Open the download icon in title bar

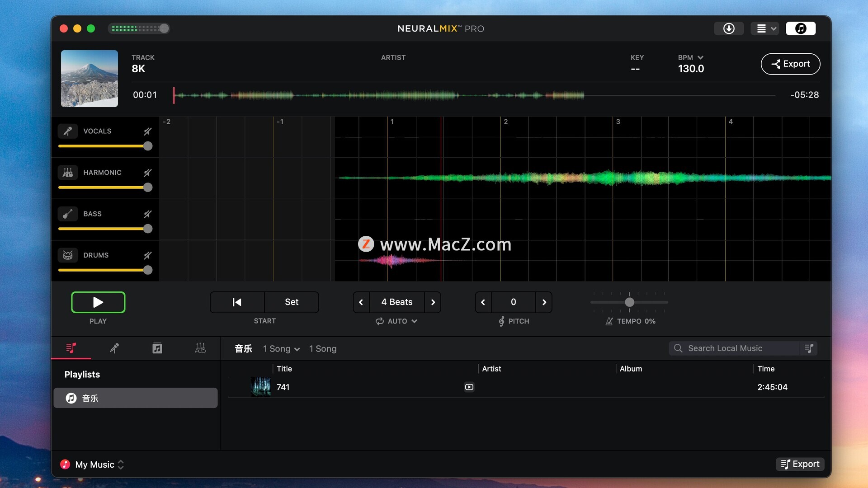pyautogui.click(x=729, y=28)
